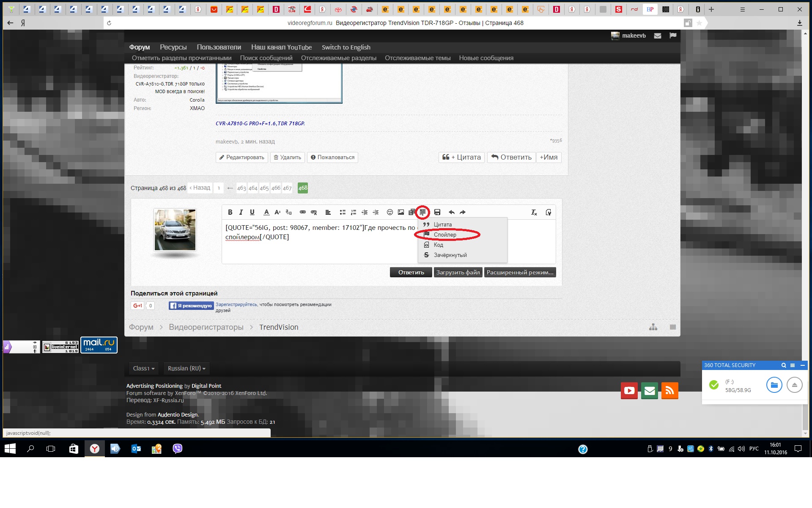Click the save draft floppy icon
Image resolution: width=812 pixels, height=508 pixels.
[437, 212]
